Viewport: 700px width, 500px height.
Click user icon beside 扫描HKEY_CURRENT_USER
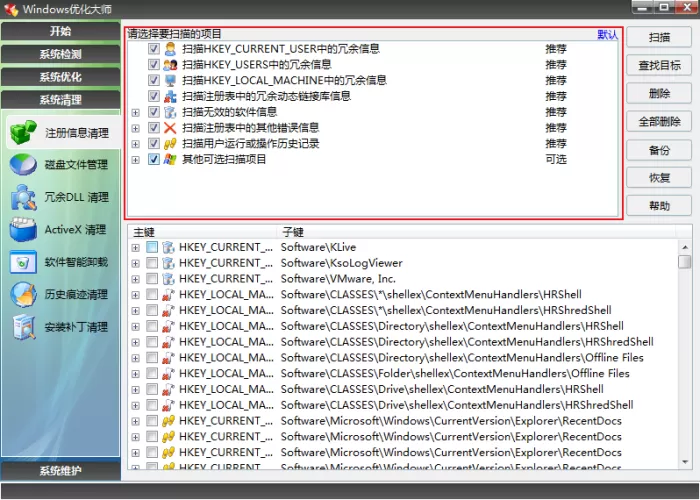[170, 49]
